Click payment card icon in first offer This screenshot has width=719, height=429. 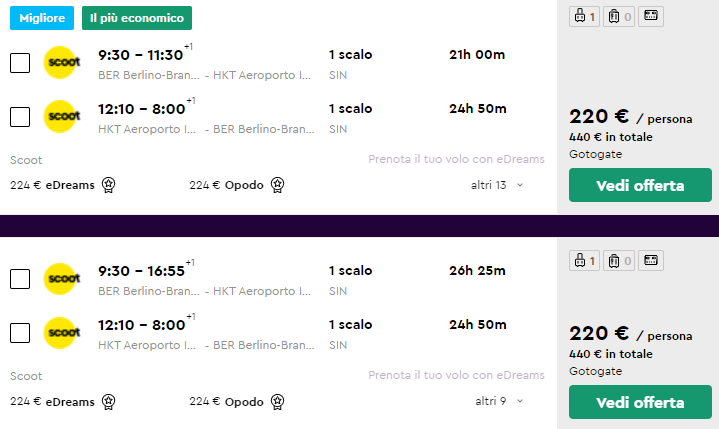651,16
